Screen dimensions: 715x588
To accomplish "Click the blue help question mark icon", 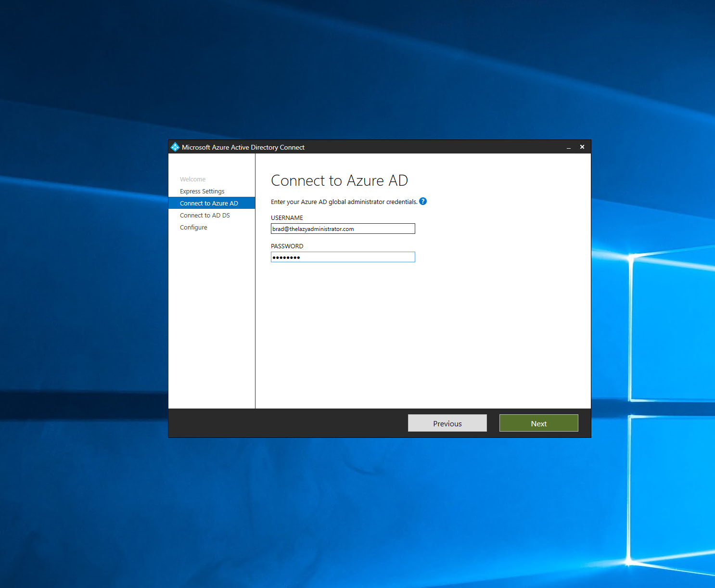I will pos(423,202).
